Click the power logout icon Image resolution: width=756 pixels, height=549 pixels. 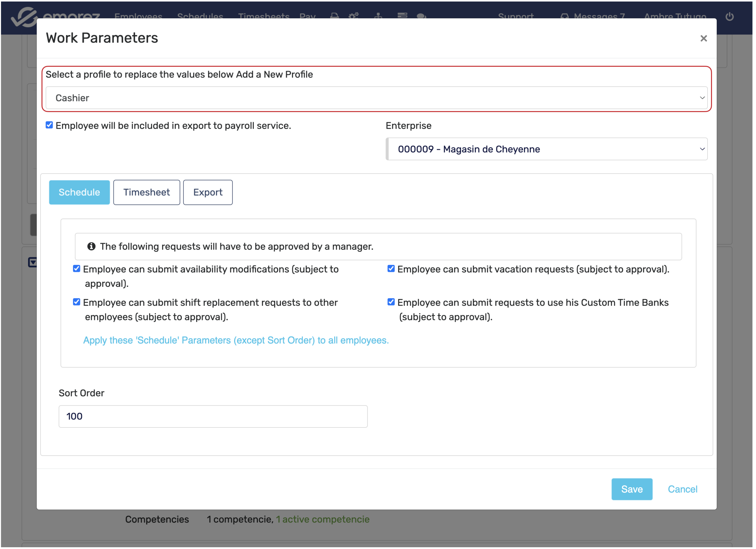coord(729,16)
